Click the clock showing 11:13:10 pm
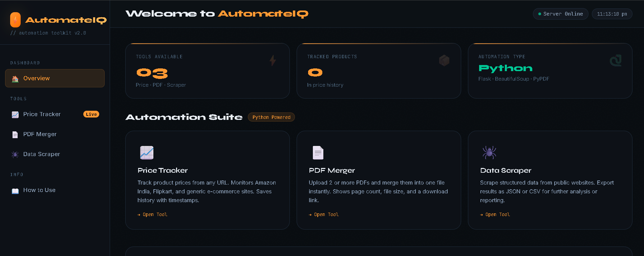644x256 pixels. coord(611,14)
